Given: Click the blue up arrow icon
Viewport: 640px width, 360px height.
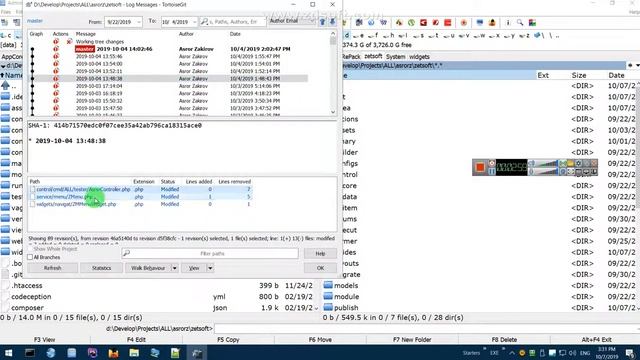Looking at the screenshot, I should tap(322, 22).
